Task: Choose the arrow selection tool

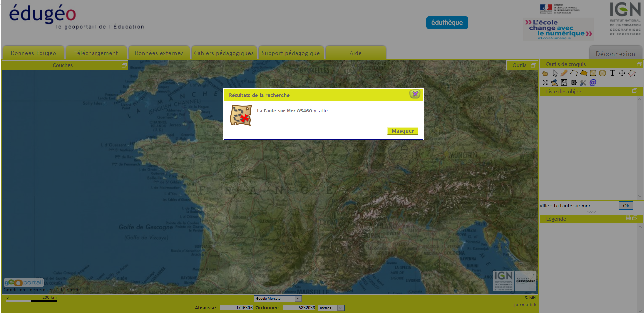Action: click(555, 73)
